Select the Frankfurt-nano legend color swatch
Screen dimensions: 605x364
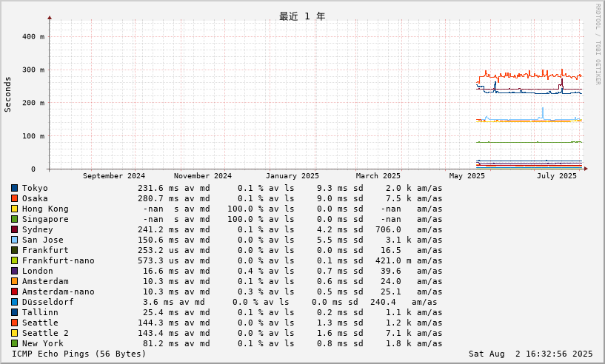coord(14,260)
